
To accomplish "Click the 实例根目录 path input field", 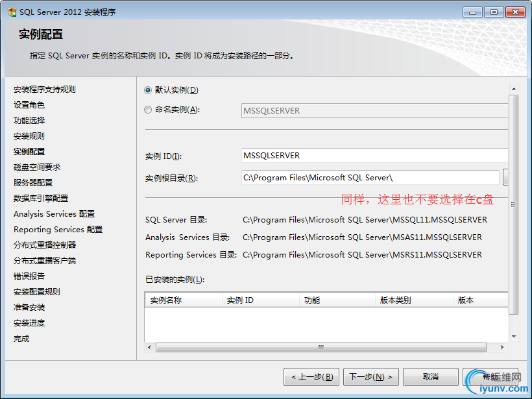I will [x=370, y=178].
